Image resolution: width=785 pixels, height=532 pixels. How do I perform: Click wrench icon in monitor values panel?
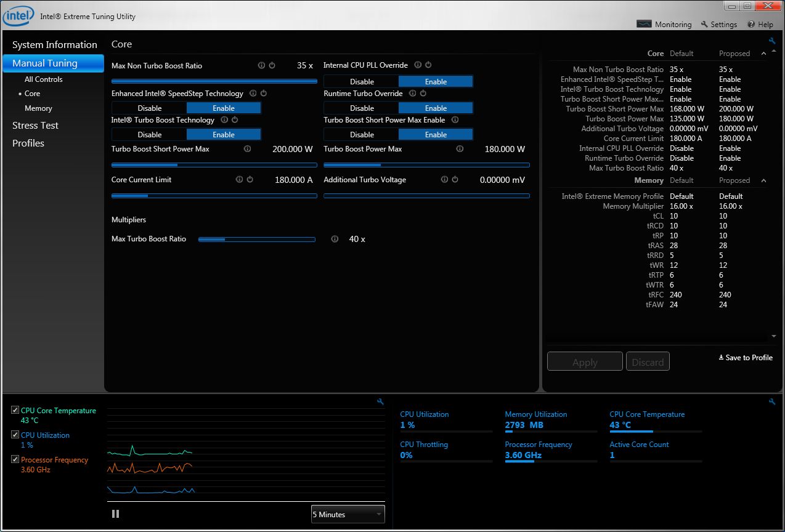click(772, 401)
